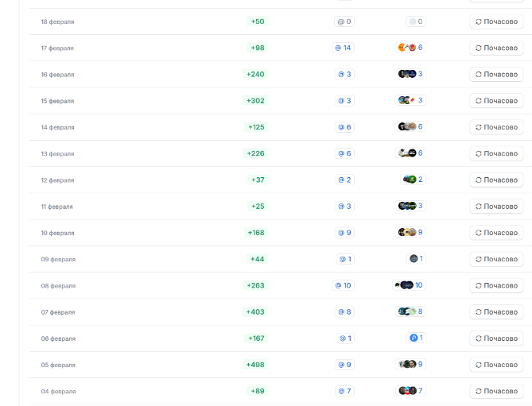Open channel avatars badge 6 on 14 февраля
Image resolution: width=532 pixels, height=406 pixels.
410,127
